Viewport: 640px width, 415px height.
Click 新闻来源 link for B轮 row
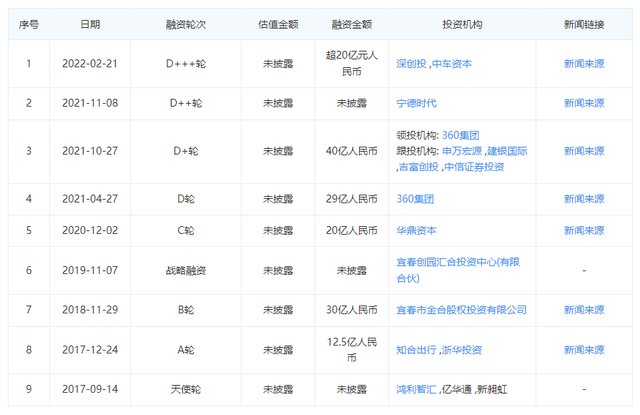click(x=584, y=310)
